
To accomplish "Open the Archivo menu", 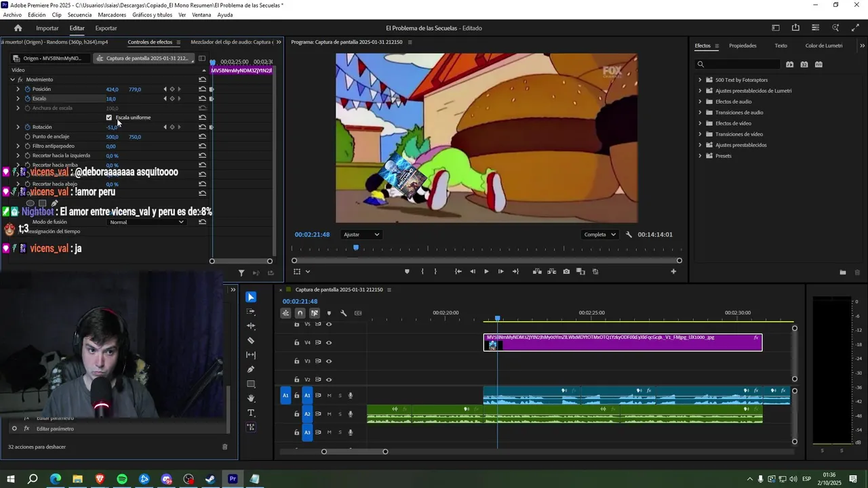I will (12, 15).
